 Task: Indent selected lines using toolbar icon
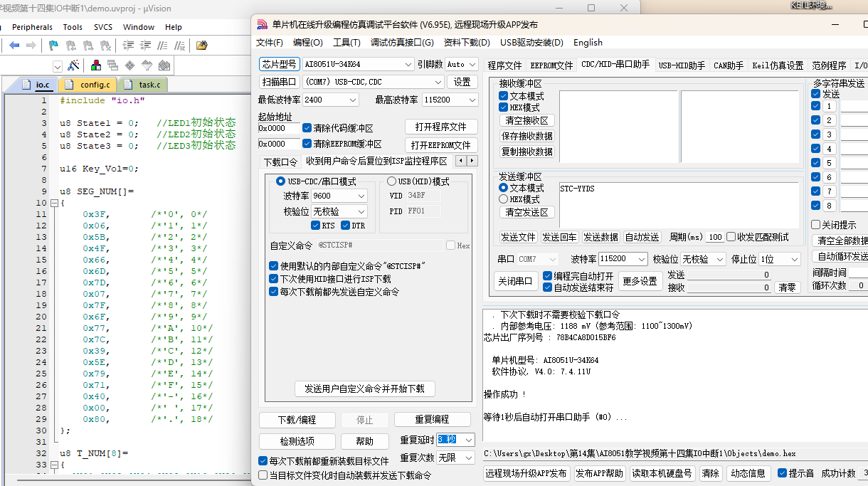pyautogui.click(x=128, y=45)
